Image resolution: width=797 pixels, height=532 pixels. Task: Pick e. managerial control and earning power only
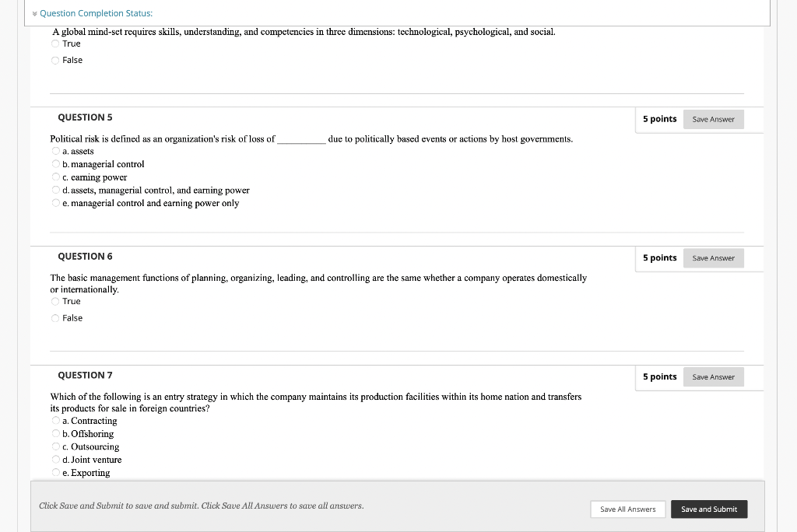point(55,203)
